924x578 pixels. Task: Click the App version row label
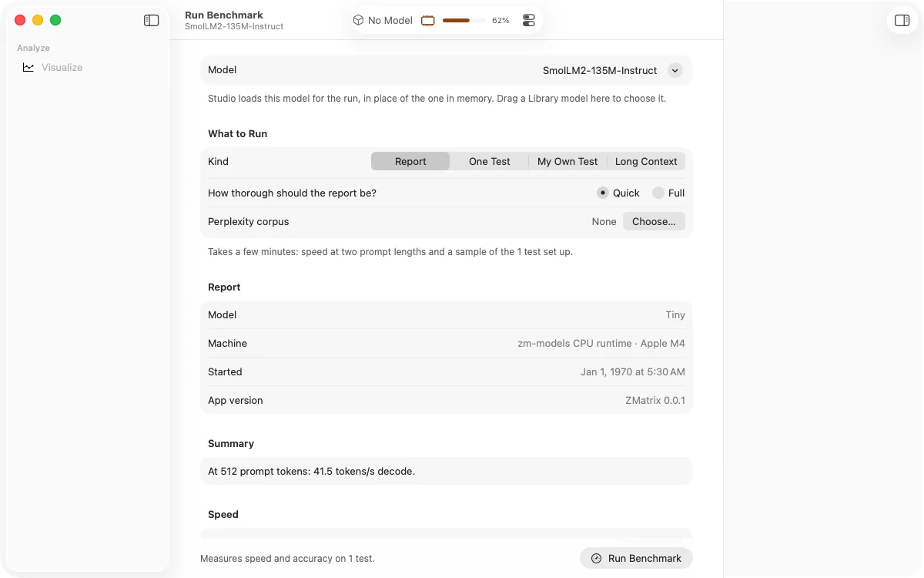236,401
